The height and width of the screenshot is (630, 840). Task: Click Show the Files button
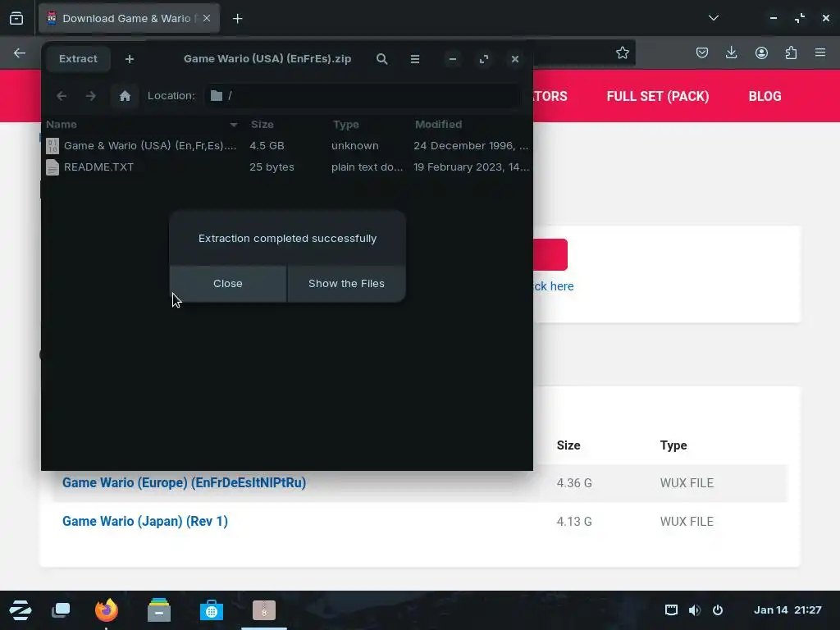pyautogui.click(x=347, y=283)
